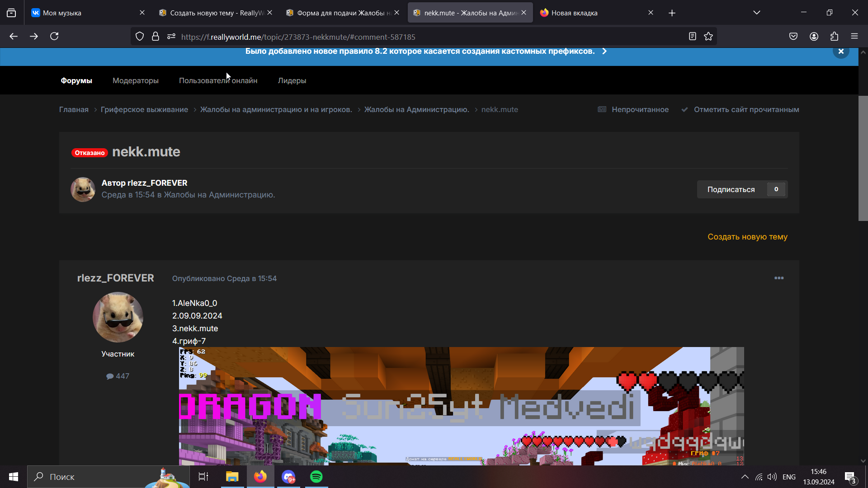868x488 pixels.
Task: Open the tracking protection shield
Action: 140,37
